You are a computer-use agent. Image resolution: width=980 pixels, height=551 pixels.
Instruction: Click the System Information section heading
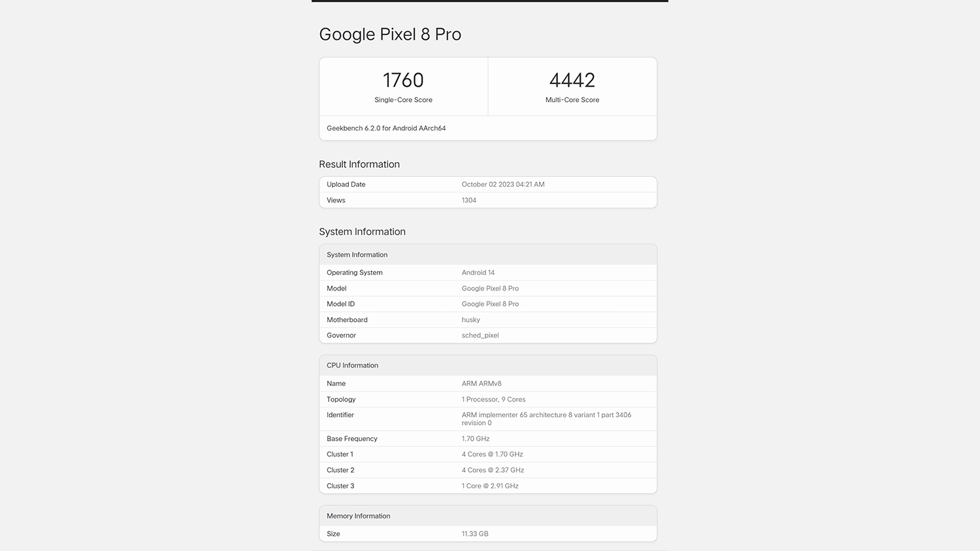click(362, 232)
